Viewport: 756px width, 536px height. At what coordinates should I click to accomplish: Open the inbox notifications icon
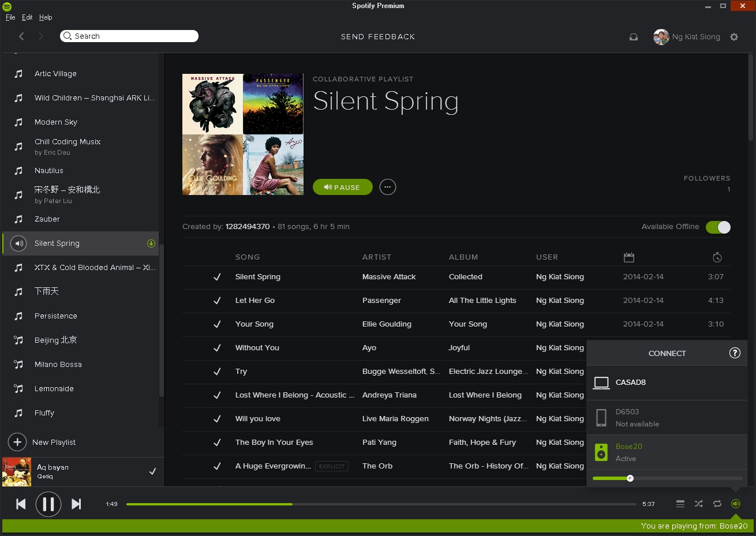click(633, 37)
